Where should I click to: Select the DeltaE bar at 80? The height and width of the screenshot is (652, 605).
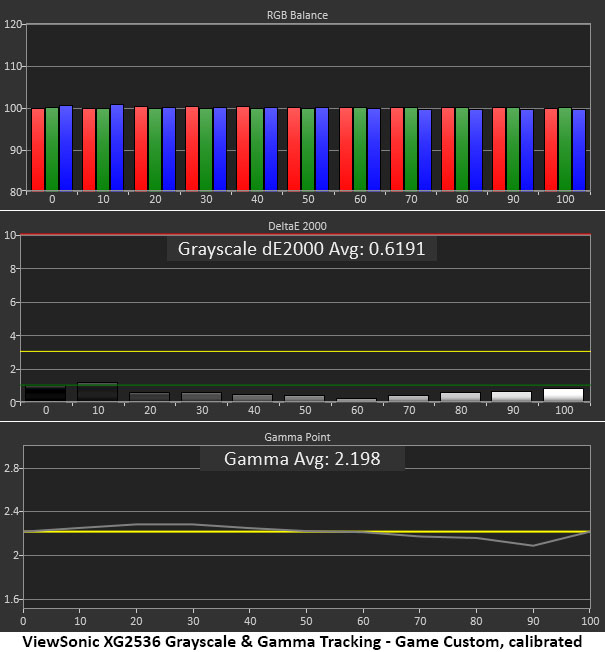pyautogui.click(x=460, y=397)
